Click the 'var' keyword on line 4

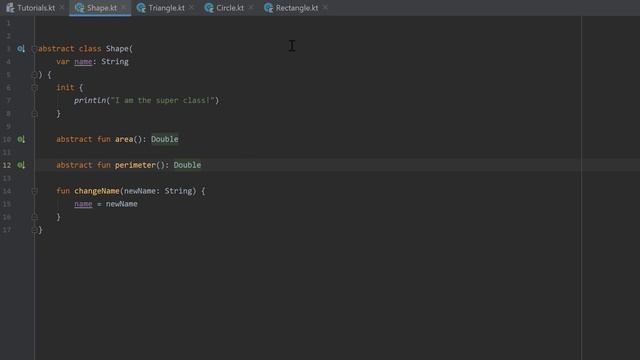[x=63, y=62]
